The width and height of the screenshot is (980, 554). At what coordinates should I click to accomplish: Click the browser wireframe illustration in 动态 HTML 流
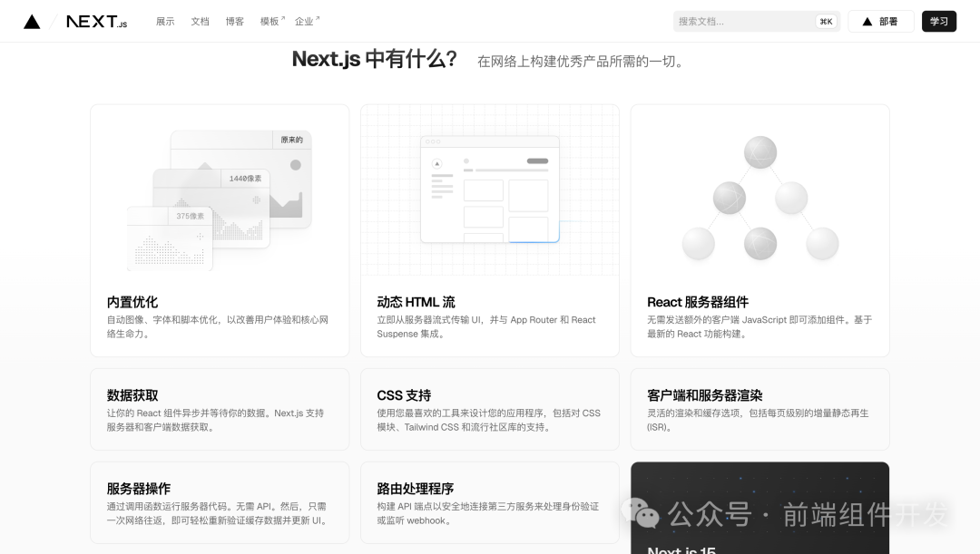[x=490, y=190]
